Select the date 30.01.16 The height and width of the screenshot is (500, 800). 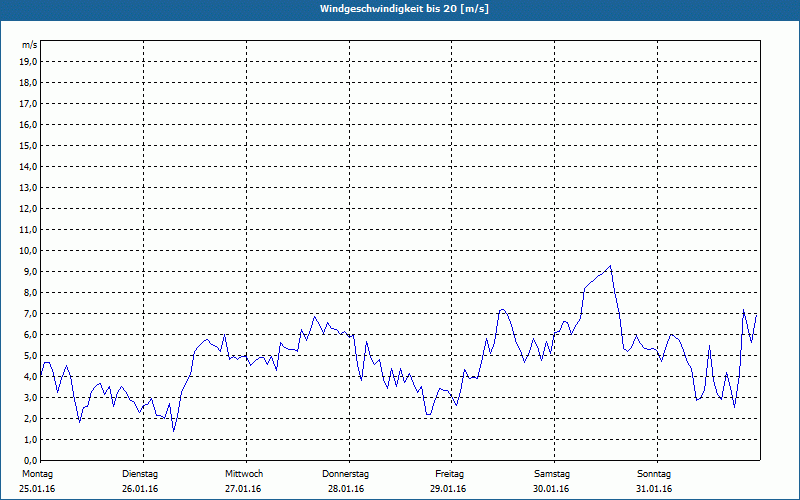pos(551,489)
